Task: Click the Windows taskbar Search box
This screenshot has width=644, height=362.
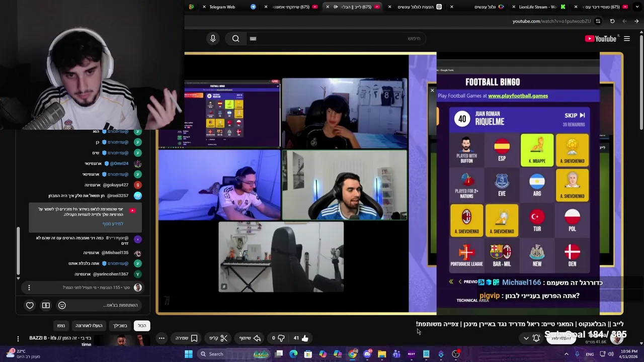Action: pos(234,354)
